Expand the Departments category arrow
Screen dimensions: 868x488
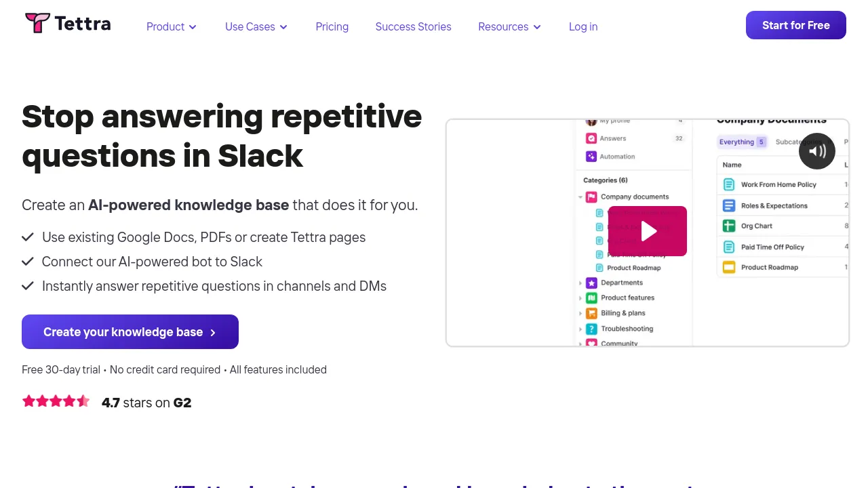(x=580, y=283)
